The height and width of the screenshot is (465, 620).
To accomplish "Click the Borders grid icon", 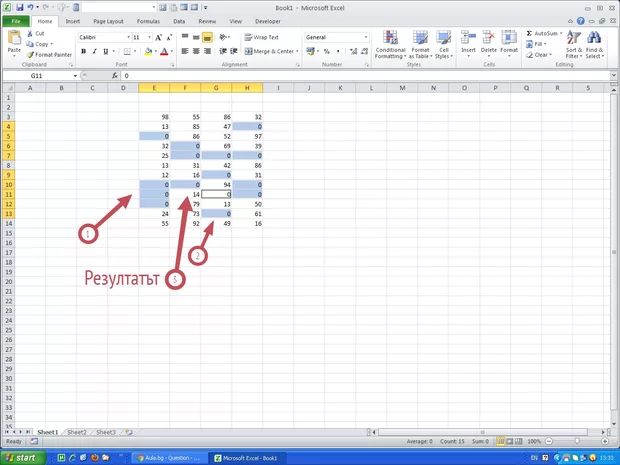I will pyautogui.click(x=127, y=51).
